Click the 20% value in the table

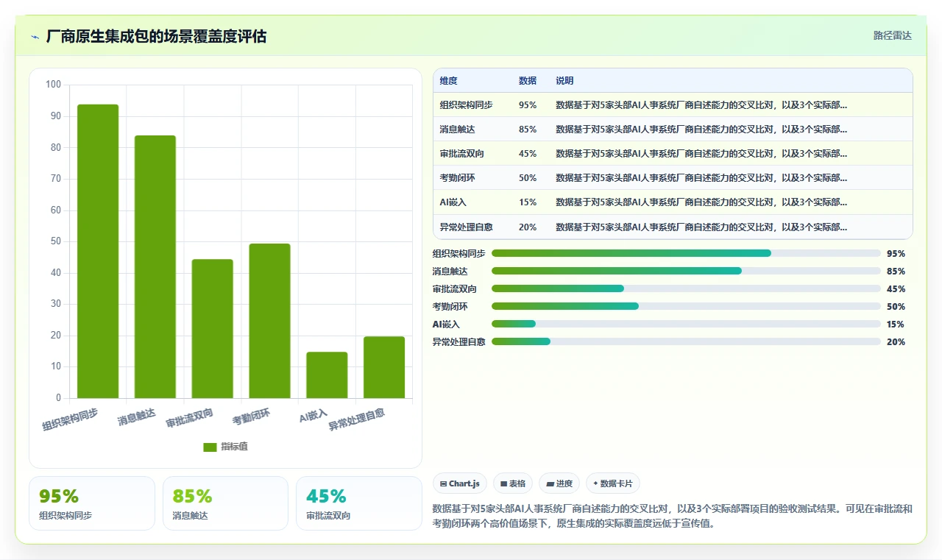point(528,227)
